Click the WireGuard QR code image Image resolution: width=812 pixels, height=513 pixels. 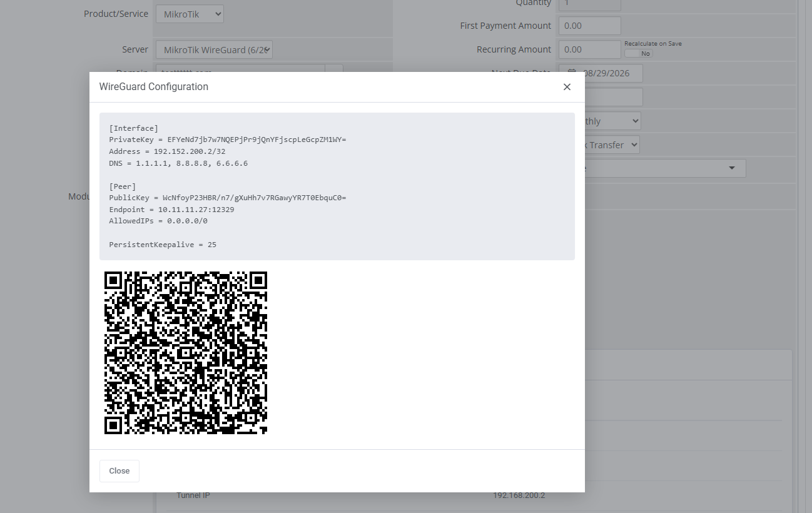click(186, 353)
